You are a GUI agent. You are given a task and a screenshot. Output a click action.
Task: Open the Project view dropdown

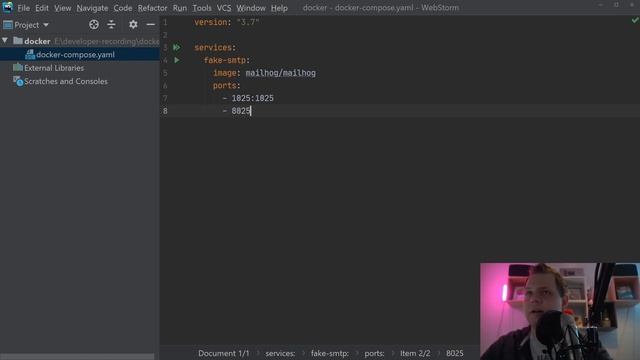point(26,25)
